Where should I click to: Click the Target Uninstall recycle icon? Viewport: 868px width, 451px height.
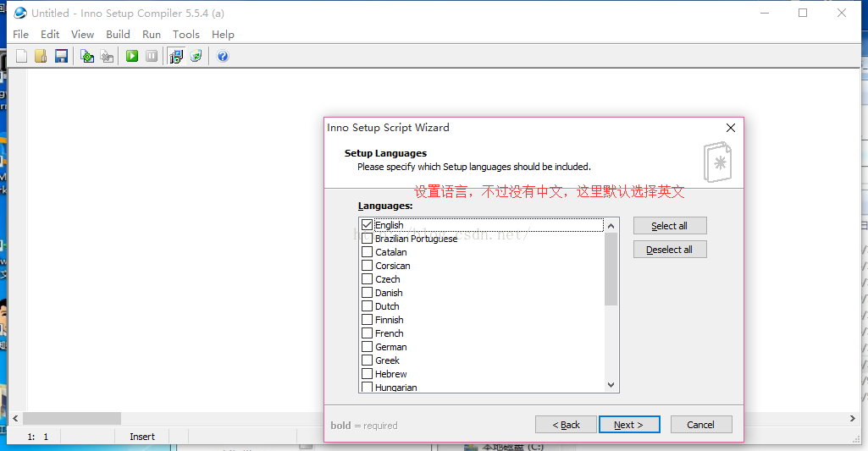pos(196,56)
